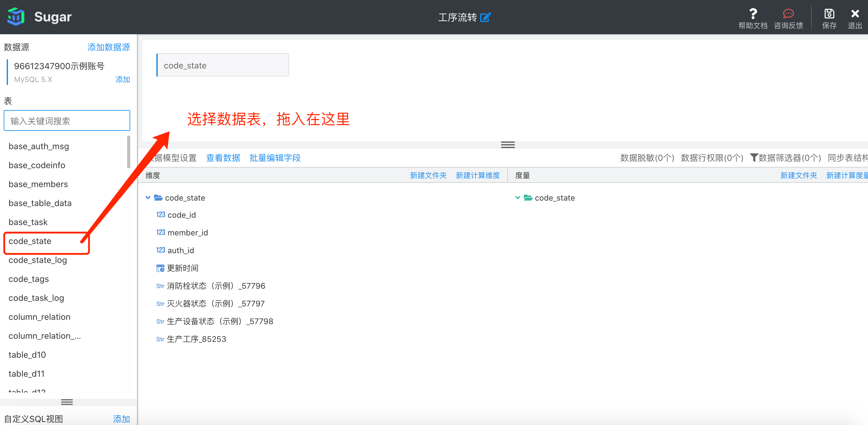Click 同步表结构
Viewport: 868px width, 425px height.
pyautogui.click(x=849, y=158)
